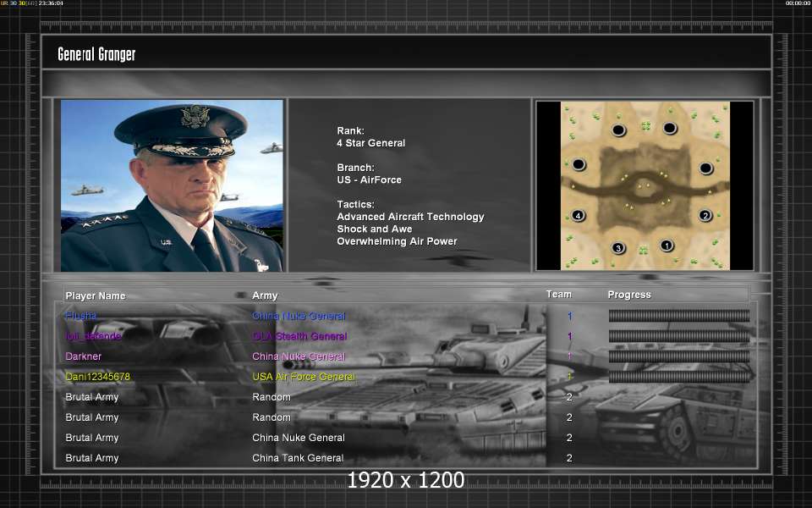Click "Advanced Aircraft Technology" tactic line
This screenshot has height=508, width=812.
[411, 217]
